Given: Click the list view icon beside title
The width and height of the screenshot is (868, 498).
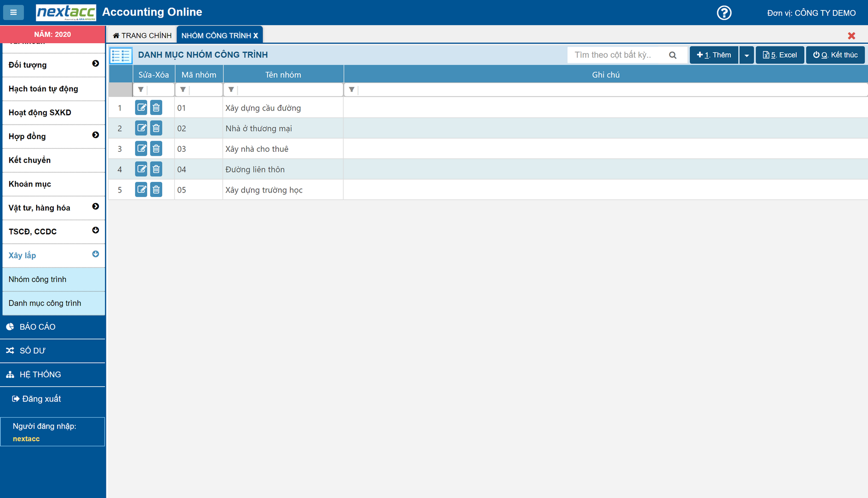Looking at the screenshot, I should point(121,55).
